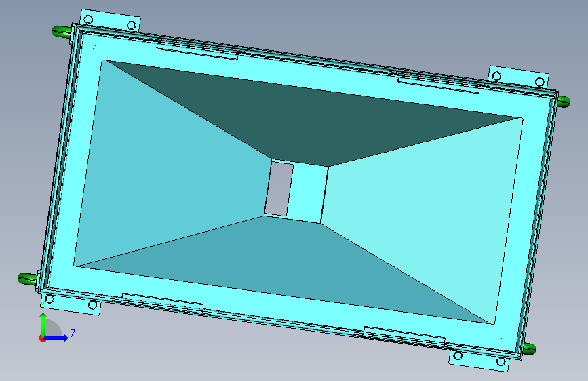Pick the right hole in the lower-left bracket
The image size is (588, 381).
pyautogui.click(x=92, y=305)
